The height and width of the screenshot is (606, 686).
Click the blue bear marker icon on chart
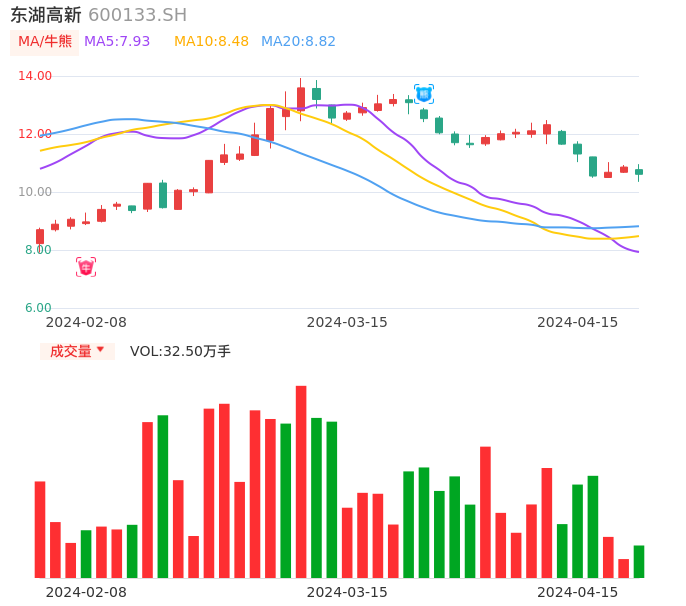point(424,94)
